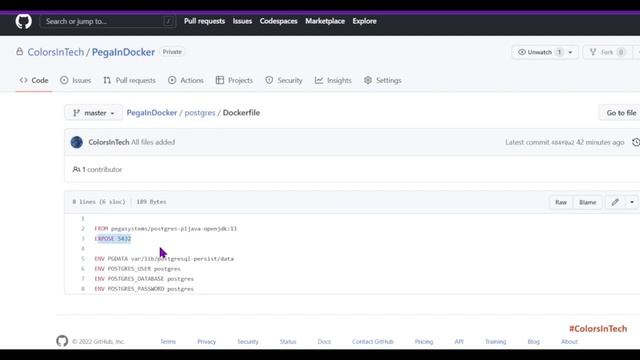This screenshot has height=360, width=640.
Task: Open the All files added commit message
Action: pos(153,142)
